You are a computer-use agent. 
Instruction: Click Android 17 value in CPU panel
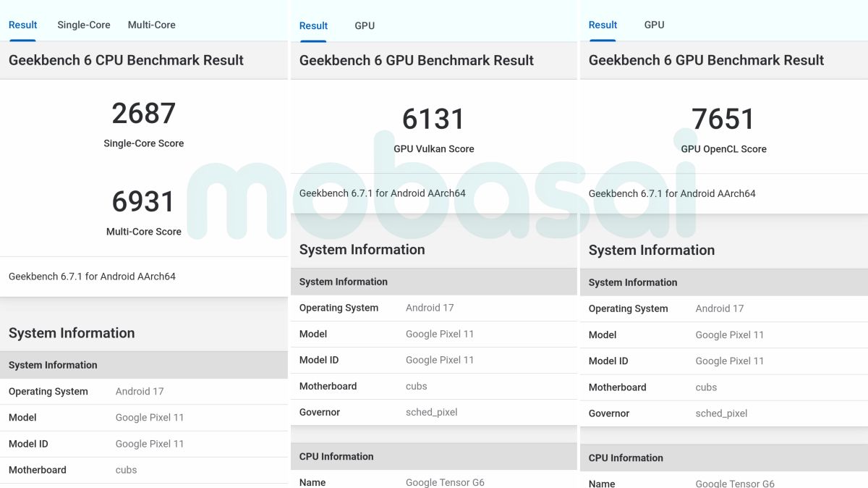(x=140, y=392)
